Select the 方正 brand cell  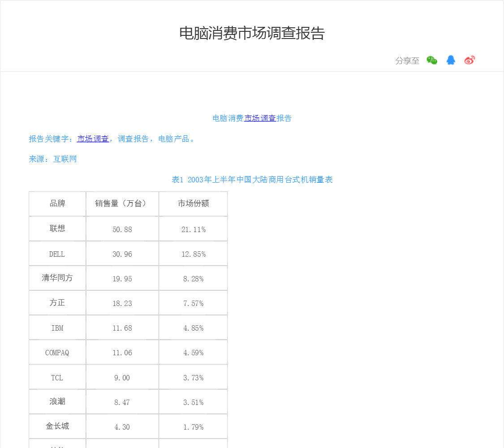point(57,303)
